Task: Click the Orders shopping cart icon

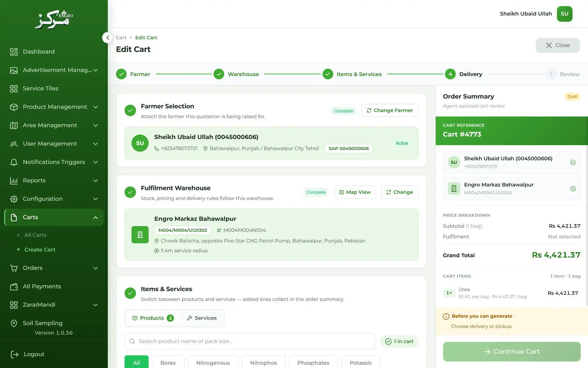Action: click(14, 268)
